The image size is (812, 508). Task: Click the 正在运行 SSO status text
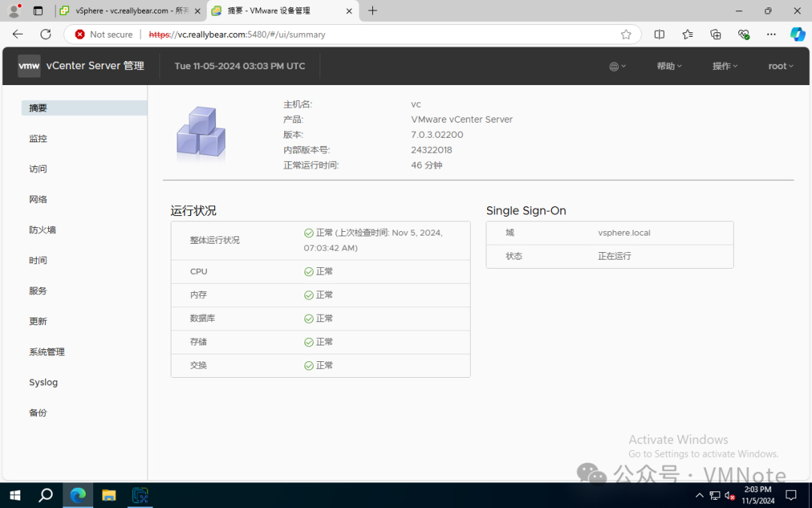[614, 256]
